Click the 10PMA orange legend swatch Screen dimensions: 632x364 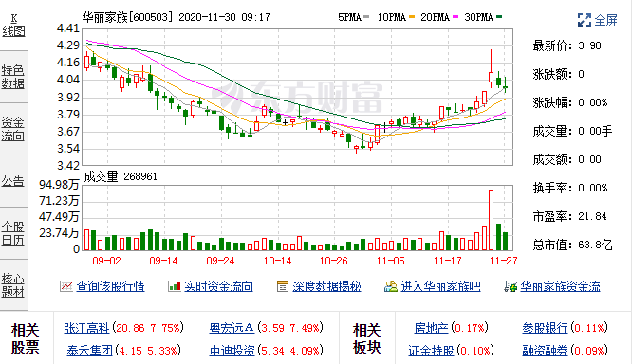412,17
